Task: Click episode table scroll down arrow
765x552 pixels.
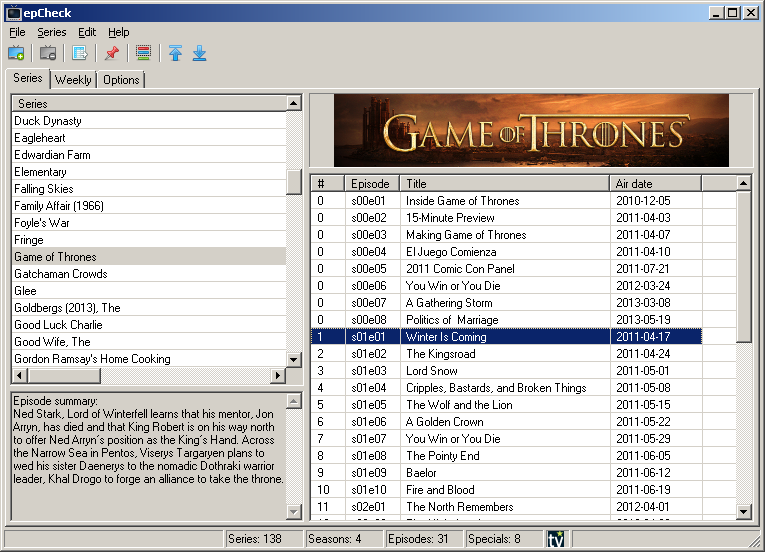Action: [x=744, y=511]
